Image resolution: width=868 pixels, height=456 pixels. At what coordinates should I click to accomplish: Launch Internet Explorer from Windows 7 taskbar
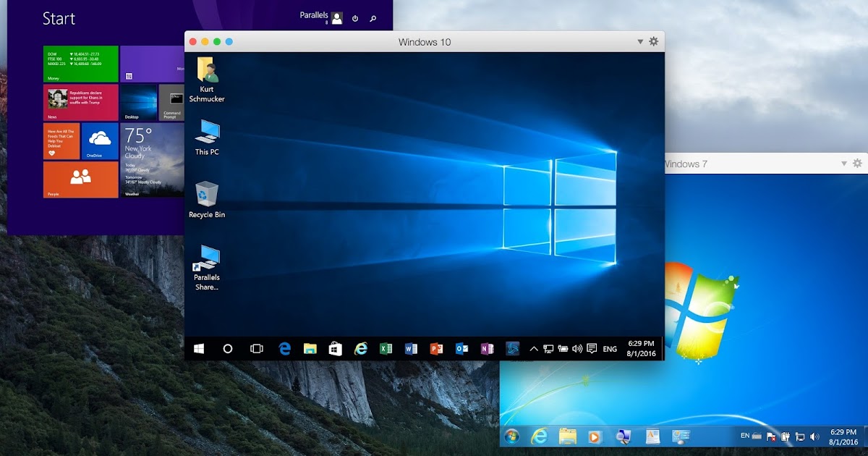539,436
